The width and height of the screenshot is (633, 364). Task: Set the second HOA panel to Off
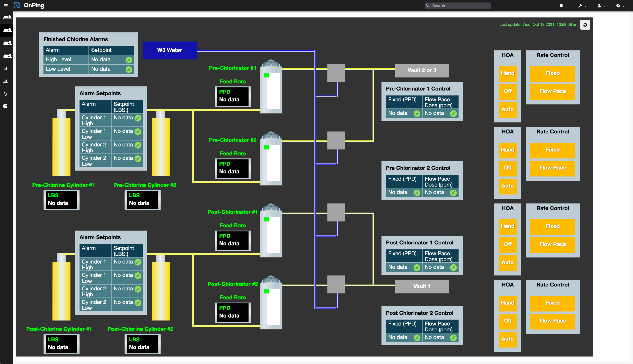click(507, 168)
